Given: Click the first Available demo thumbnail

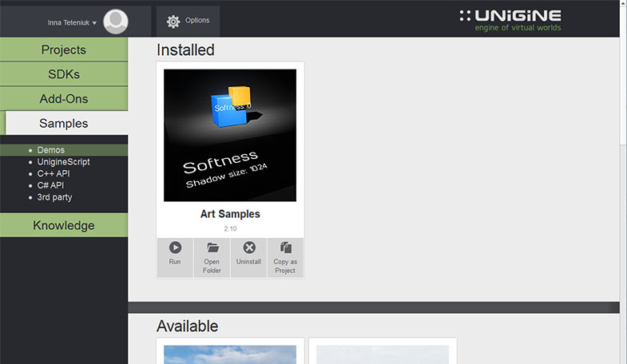Looking at the screenshot, I should point(230,354).
